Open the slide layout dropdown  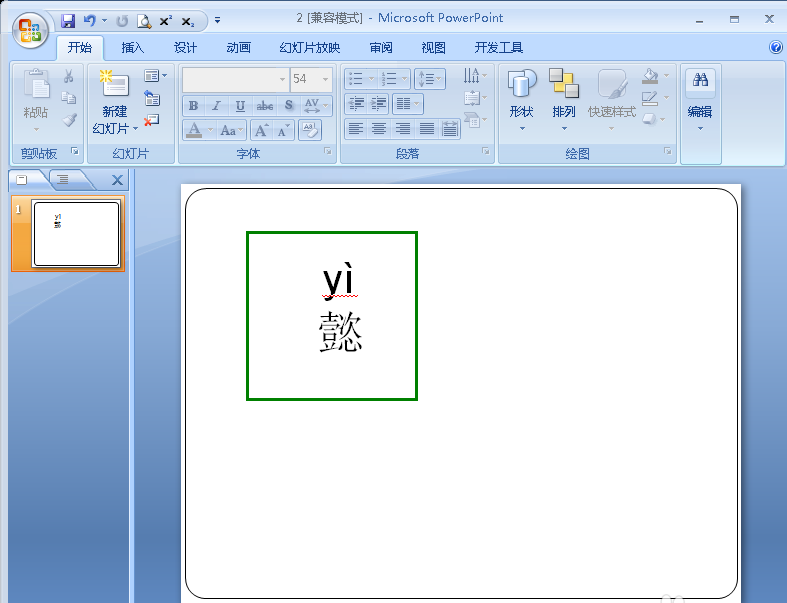pos(155,76)
